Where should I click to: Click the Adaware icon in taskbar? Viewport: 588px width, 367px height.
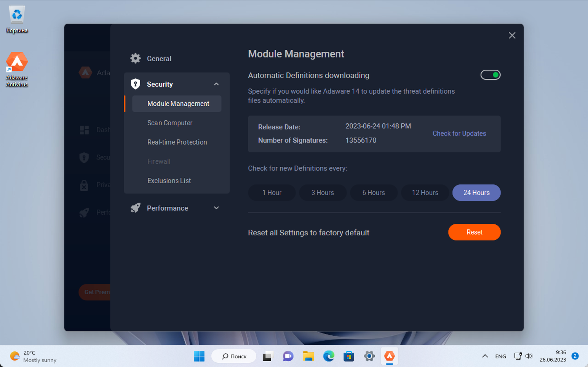[x=390, y=356]
